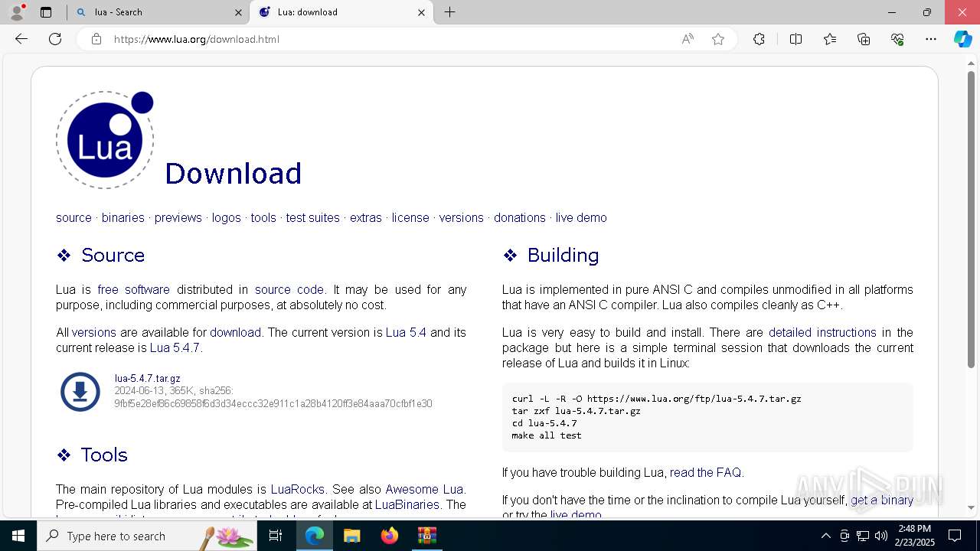
Task: Click the 'Source' section heading
Action: click(113, 256)
